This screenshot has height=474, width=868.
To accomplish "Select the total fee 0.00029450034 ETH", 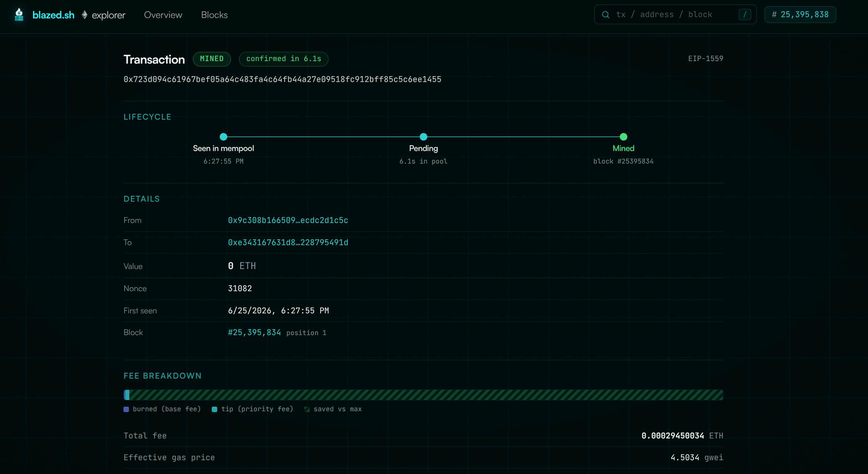I will tap(682, 436).
